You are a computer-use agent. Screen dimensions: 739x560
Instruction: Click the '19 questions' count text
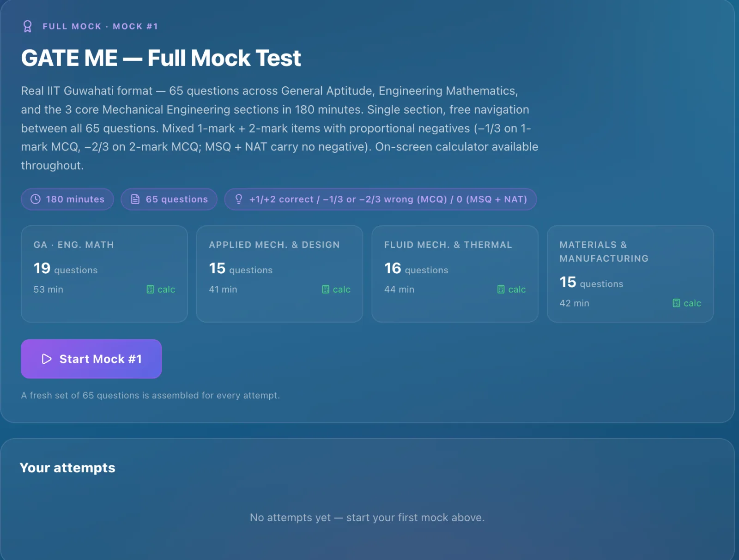[x=66, y=269]
